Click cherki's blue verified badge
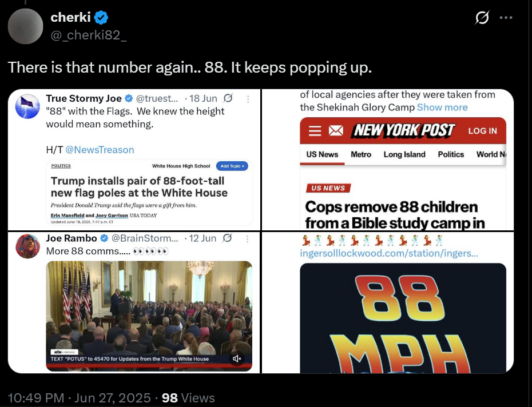The image size is (532, 407). click(x=101, y=17)
